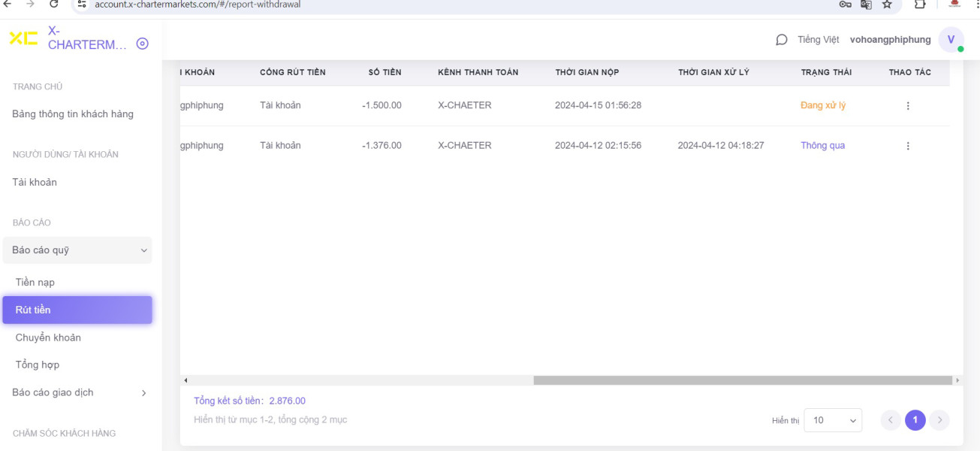Bookmark this page with star icon
Image resolution: width=980 pixels, height=451 pixels.
(887, 4)
